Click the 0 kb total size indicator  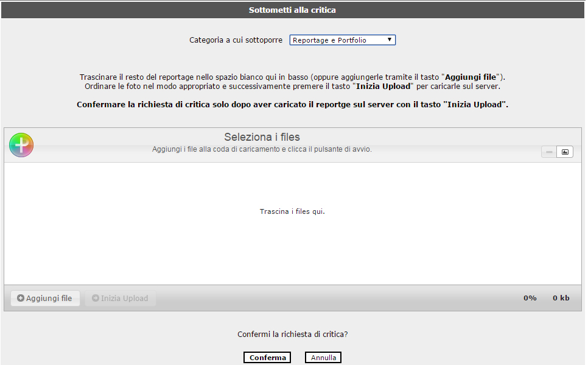pos(561,299)
